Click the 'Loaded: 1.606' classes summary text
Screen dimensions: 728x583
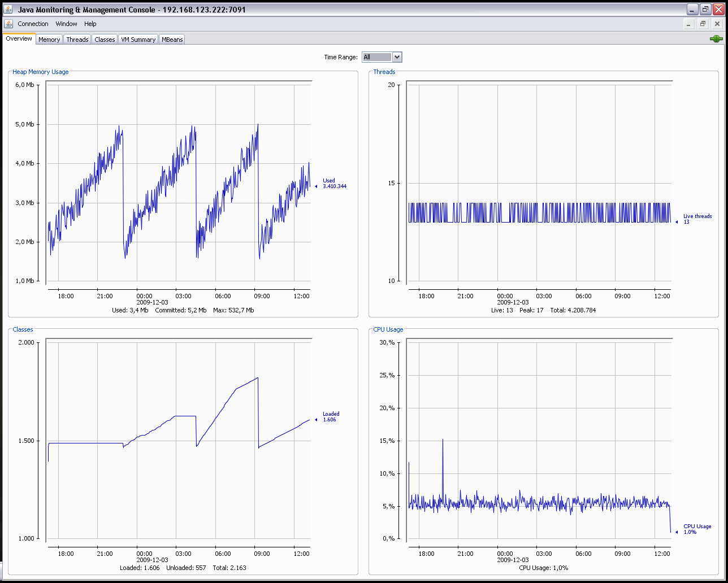pos(140,568)
